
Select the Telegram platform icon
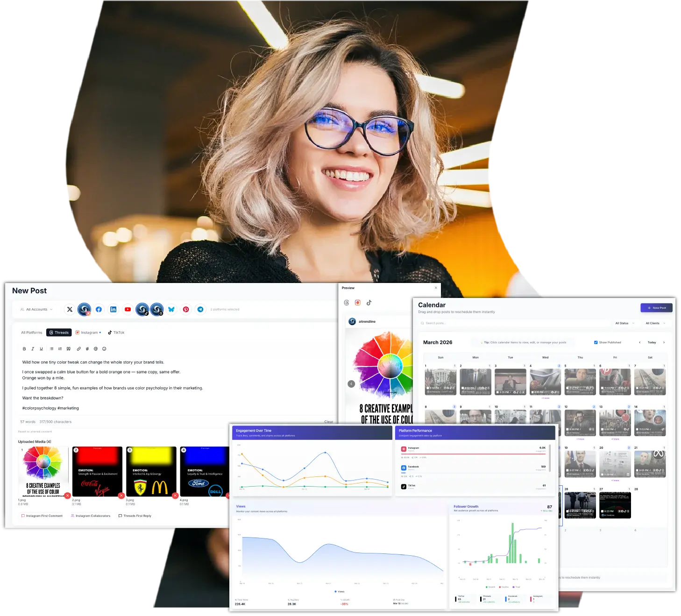coord(200,309)
